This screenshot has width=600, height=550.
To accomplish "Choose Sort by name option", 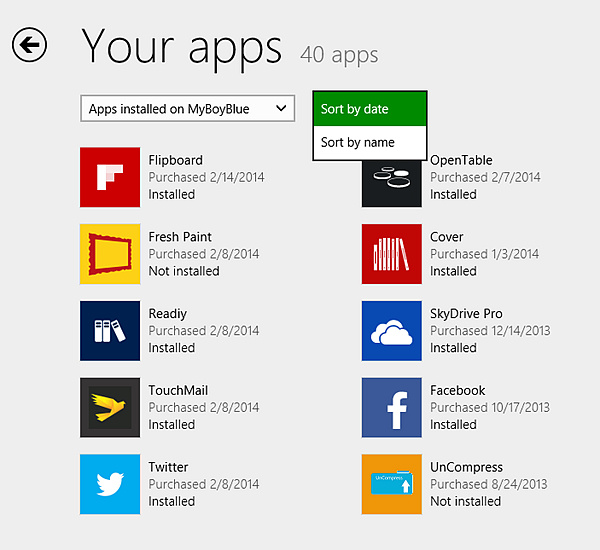I will click(x=370, y=142).
